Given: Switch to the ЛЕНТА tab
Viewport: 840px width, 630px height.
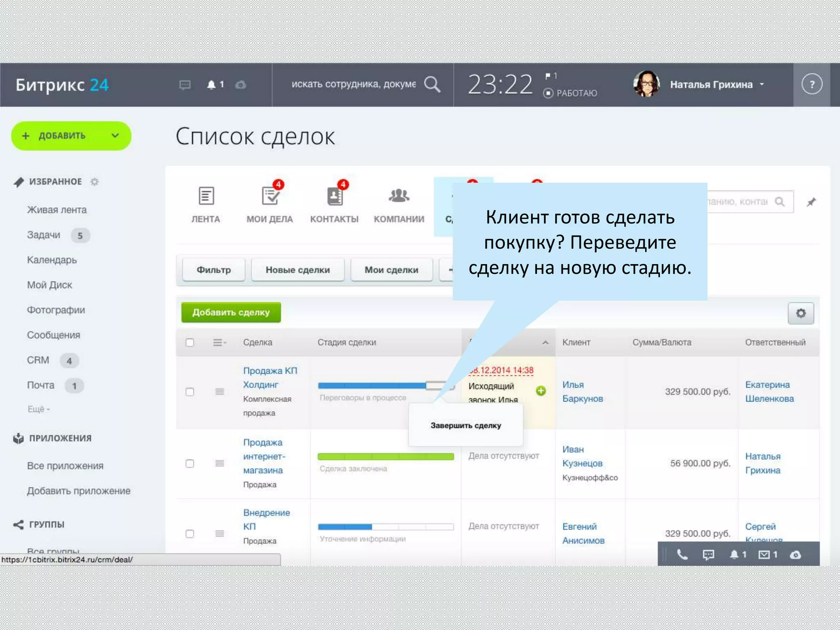Looking at the screenshot, I should pyautogui.click(x=206, y=204).
